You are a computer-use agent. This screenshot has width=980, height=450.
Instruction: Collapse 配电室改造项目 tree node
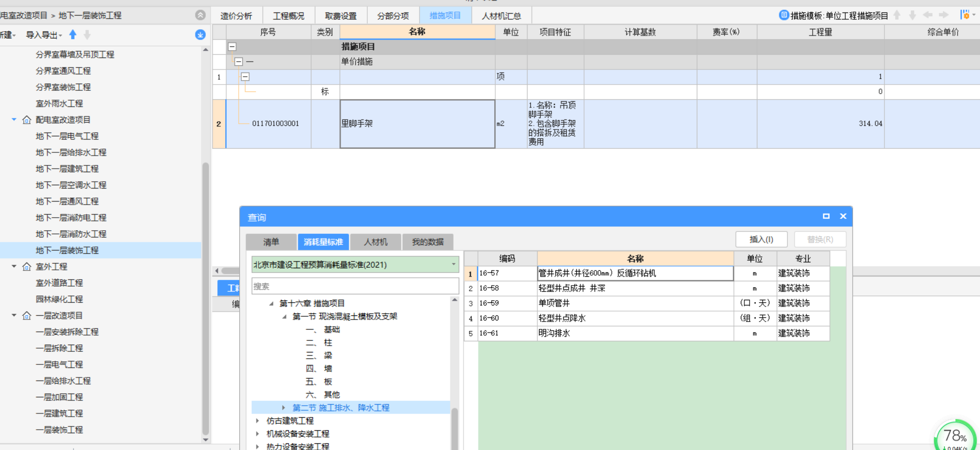pos(14,120)
